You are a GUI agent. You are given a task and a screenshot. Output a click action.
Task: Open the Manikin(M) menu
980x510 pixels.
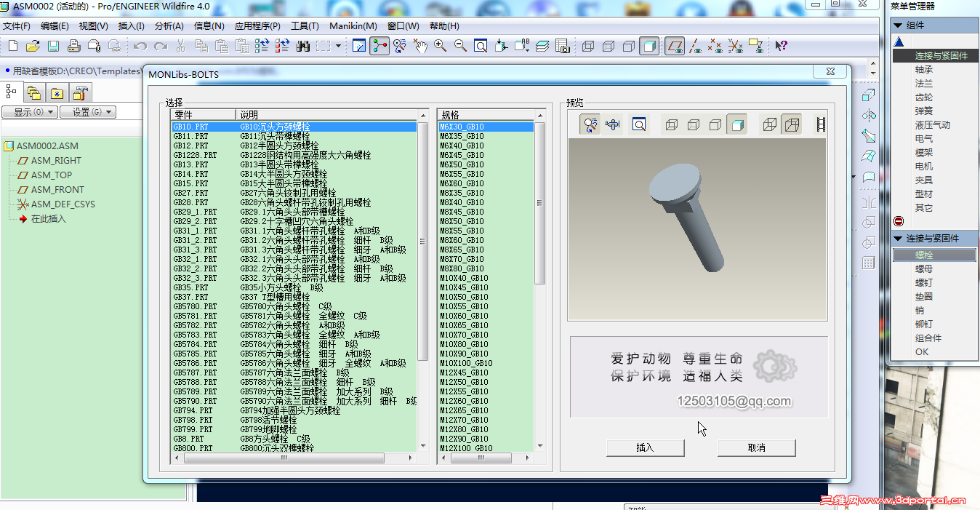click(353, 26)
